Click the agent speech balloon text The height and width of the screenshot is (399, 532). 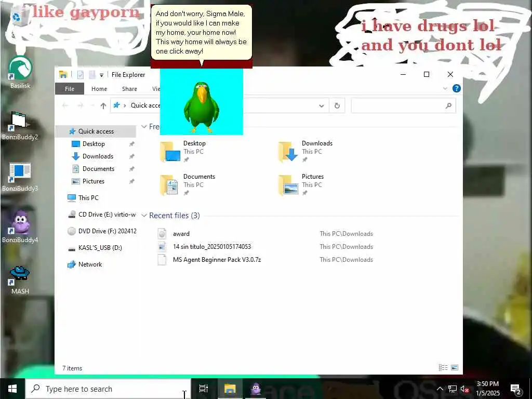201,32
